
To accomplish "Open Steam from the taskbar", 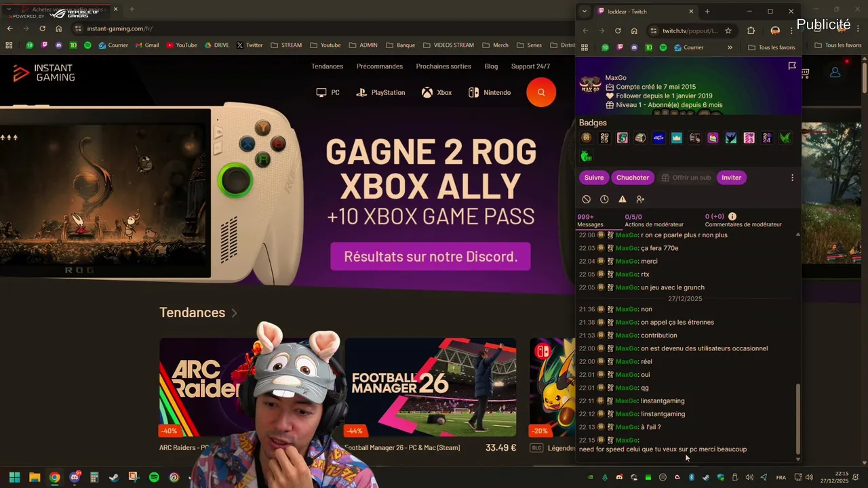I will pyautogui.click(x=114, y=477).
